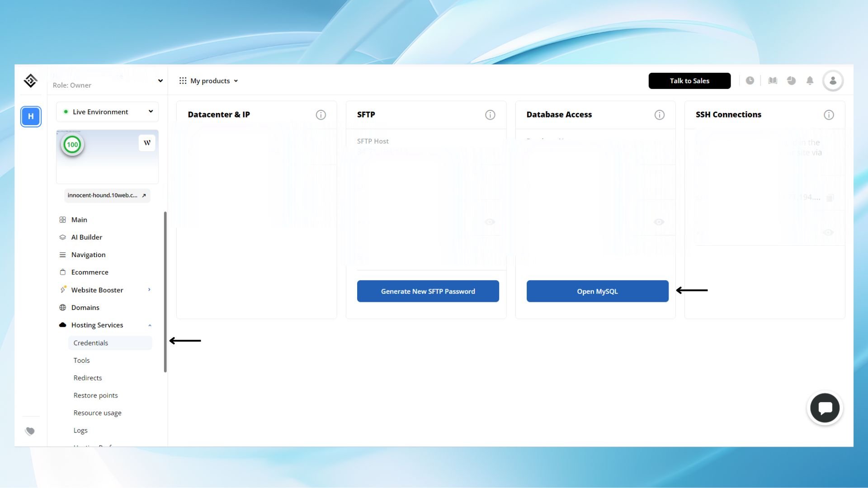Image resolution: width=868 pixels, height=488 pixels.
Task: Reveal the SFTP password with the eye icon
Action: tap(490, 222)
